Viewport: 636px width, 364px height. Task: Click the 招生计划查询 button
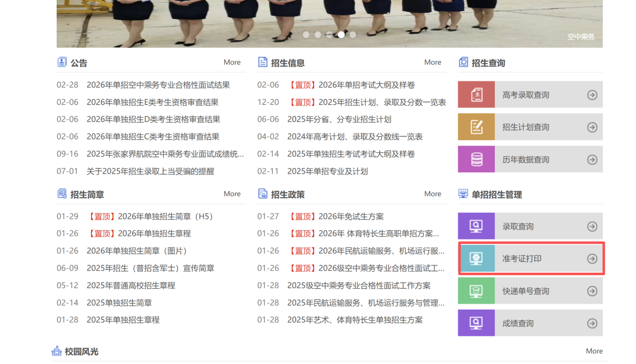pyautogui.click(x=525, y=127)
